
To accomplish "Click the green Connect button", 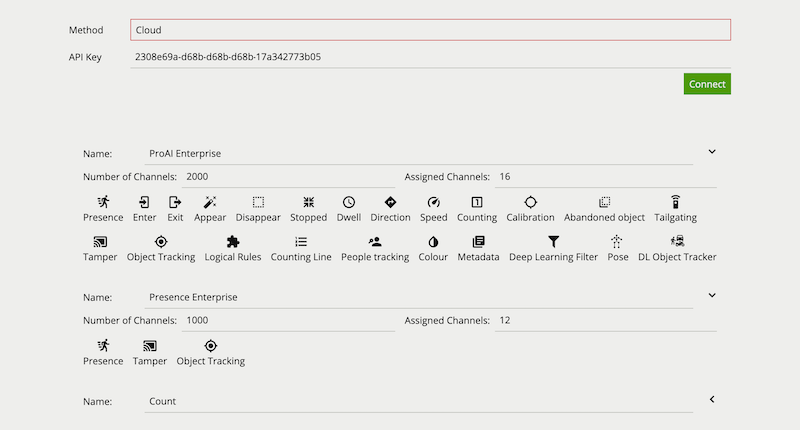I will click(x=707, y=84).
